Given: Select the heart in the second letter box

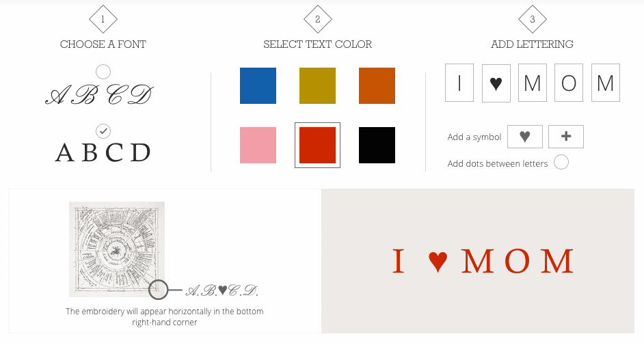Looking at the screenshot, I should 496,83.
